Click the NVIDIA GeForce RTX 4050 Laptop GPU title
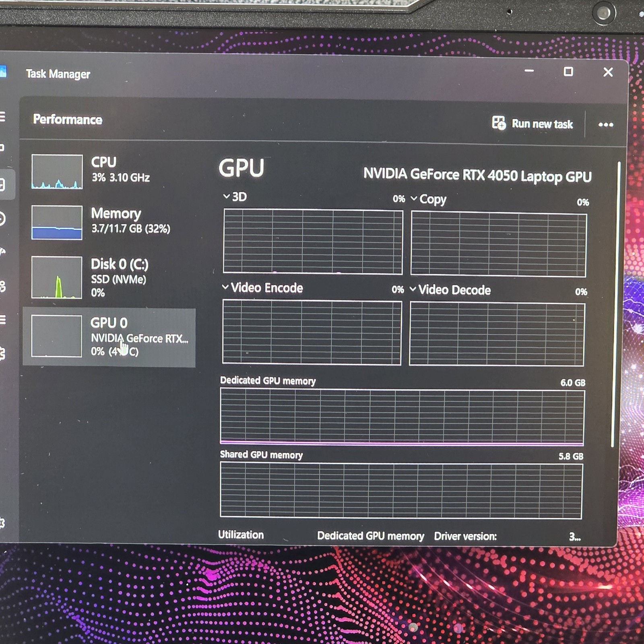644x644 pixels. pyautogui.click(x=477, y=175)
